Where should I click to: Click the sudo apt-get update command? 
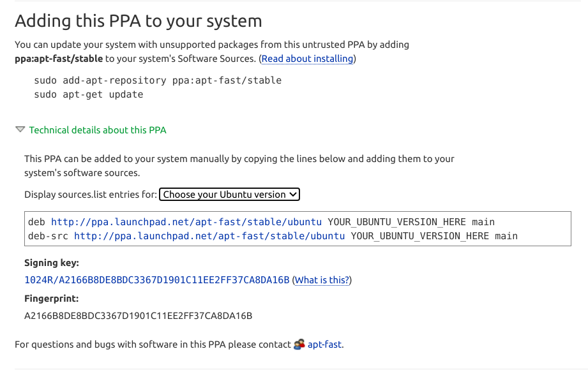tap(89, 94)
